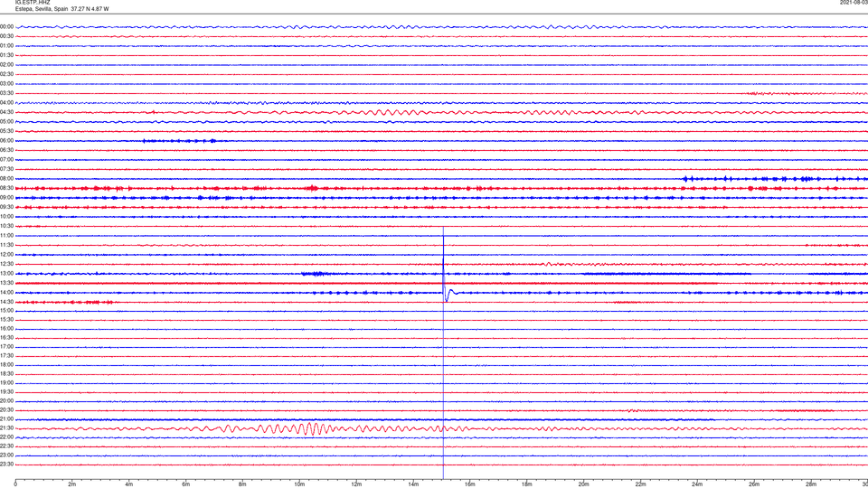Screen dimensions: 868x488
Task: Select the 00:00 trace time label
Action: coord(6,26)
